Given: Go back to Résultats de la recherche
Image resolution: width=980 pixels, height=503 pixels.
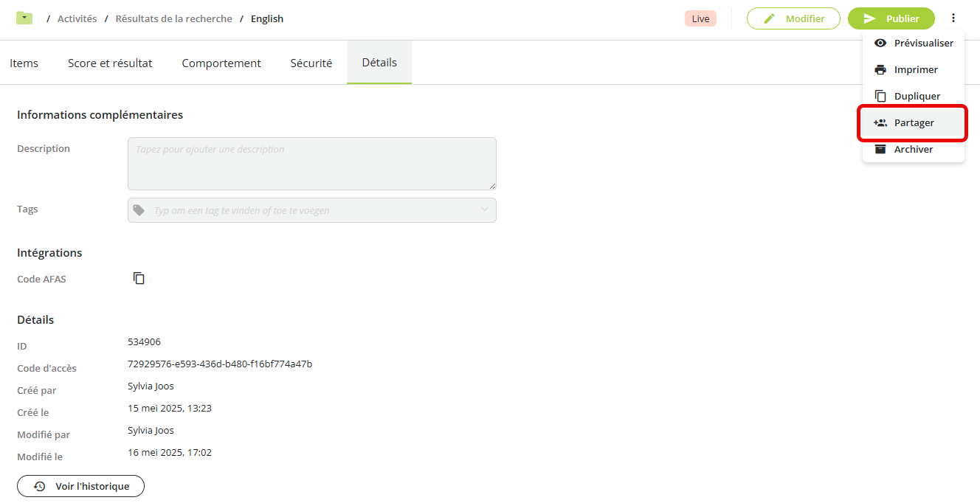Looking at the screenshot, I should (x=174, y=18).
